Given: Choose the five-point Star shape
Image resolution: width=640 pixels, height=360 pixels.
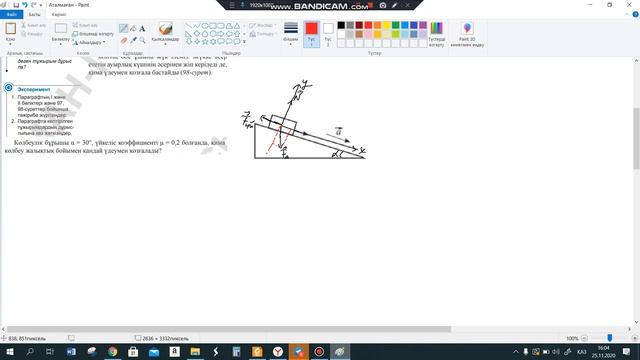Looking at the screenshot, I should [205, 42].
